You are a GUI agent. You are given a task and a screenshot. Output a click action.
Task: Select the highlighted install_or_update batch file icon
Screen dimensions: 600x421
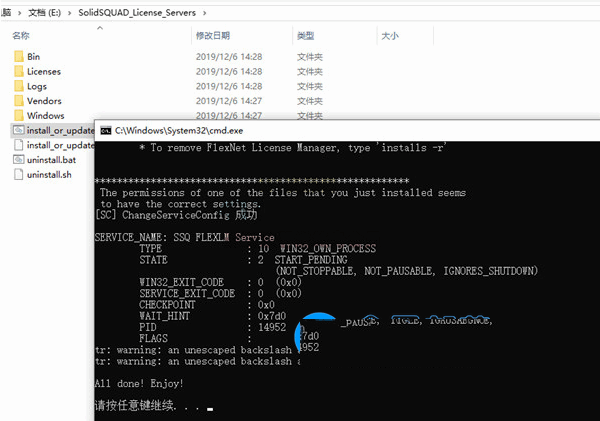19,130
